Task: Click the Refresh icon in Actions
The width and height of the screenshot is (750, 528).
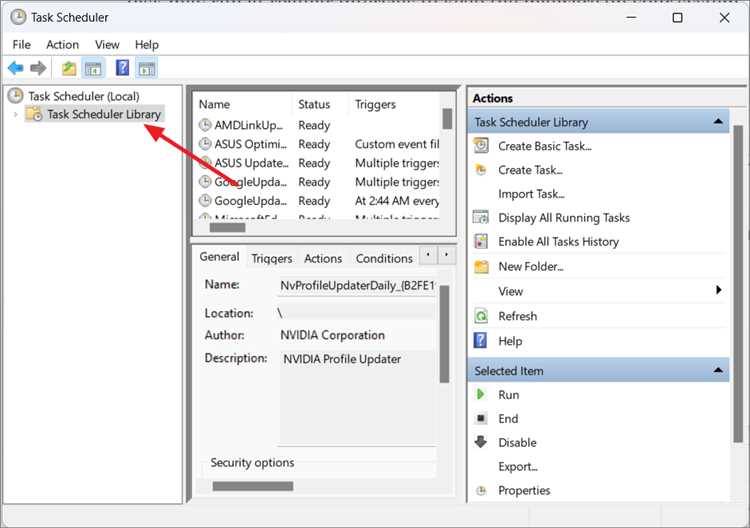Action: (481, 316)
